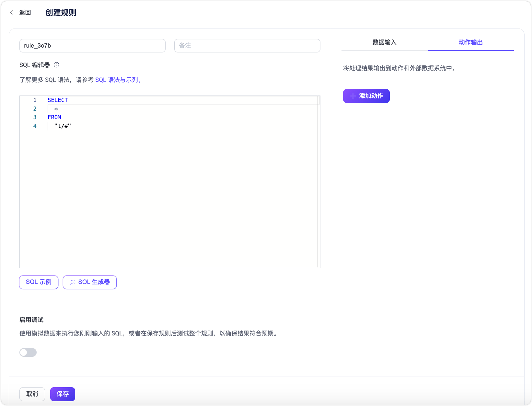This screenshot has width=532, height=406.
Task: Place cursor on the SELECT keyword
Action: (x=58, y=100)
